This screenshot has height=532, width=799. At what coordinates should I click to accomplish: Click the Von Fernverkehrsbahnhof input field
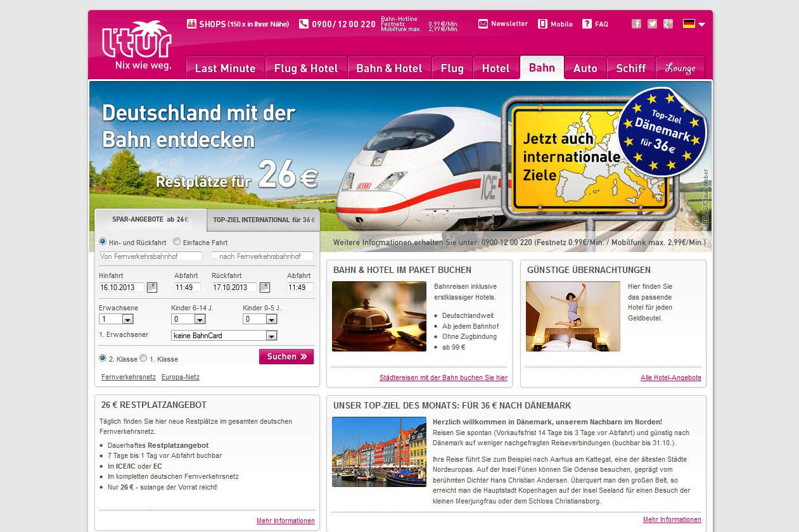click(x=150, y=256)
